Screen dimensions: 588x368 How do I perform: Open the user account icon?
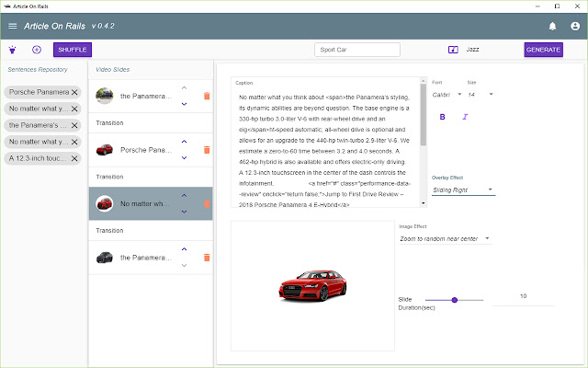[x=575, y=26]
